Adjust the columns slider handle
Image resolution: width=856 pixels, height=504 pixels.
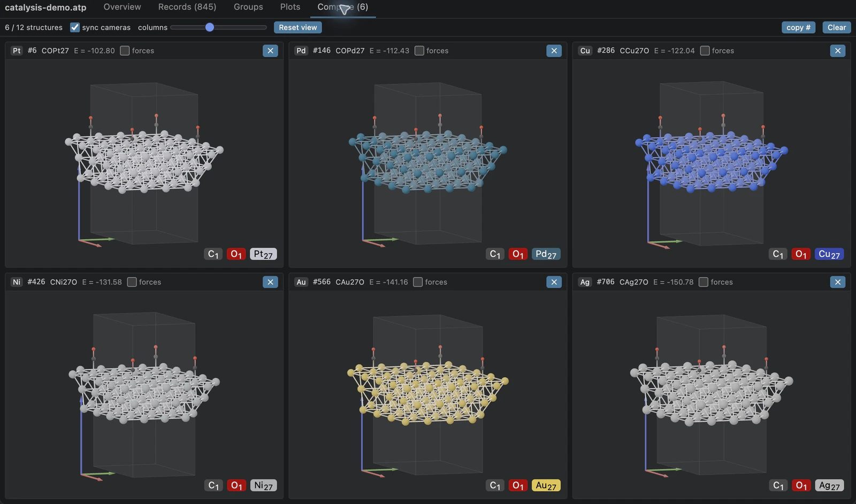(x=210, y=27)
